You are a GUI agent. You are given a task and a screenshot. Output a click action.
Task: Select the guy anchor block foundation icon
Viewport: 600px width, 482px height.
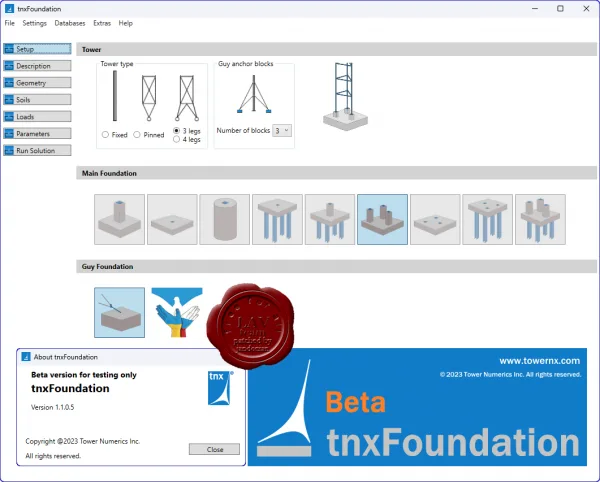point(119,313)
